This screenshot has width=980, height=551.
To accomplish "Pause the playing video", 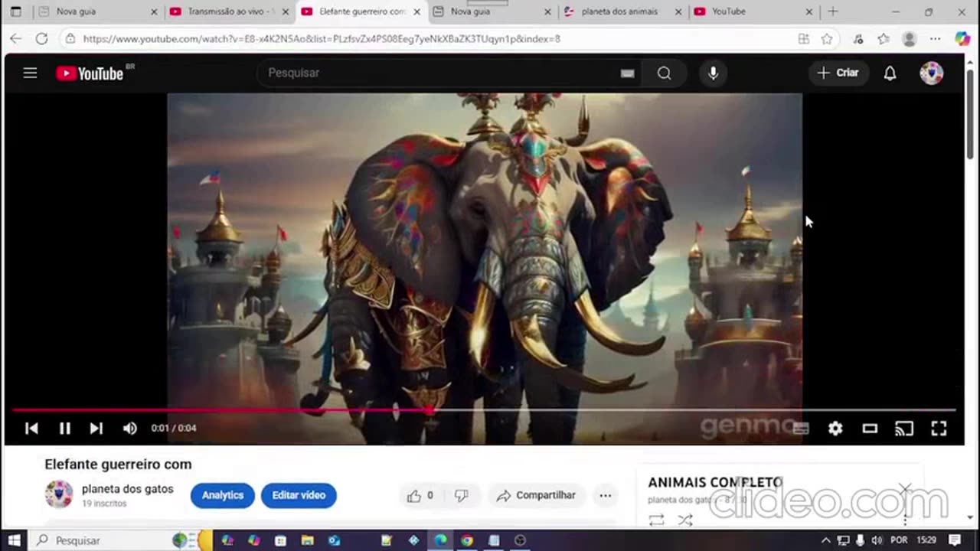I will pos(65,429).
